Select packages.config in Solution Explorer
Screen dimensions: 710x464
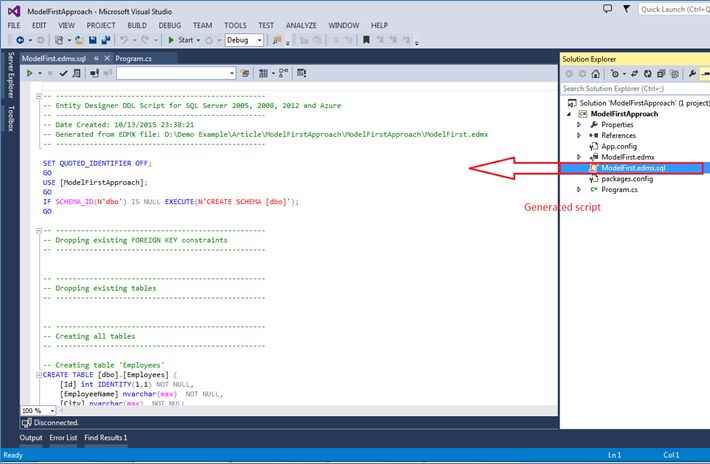pos(627,179)
